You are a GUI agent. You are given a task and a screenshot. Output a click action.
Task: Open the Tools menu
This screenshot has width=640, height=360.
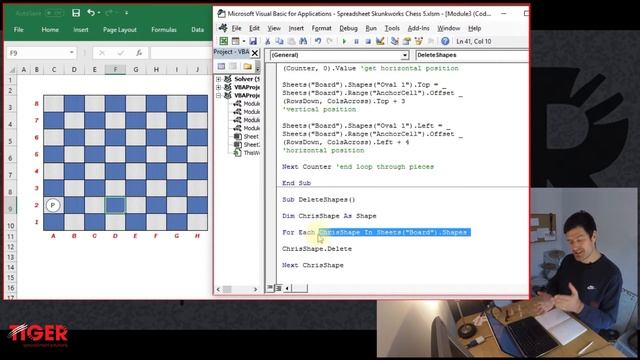[392, 28]
